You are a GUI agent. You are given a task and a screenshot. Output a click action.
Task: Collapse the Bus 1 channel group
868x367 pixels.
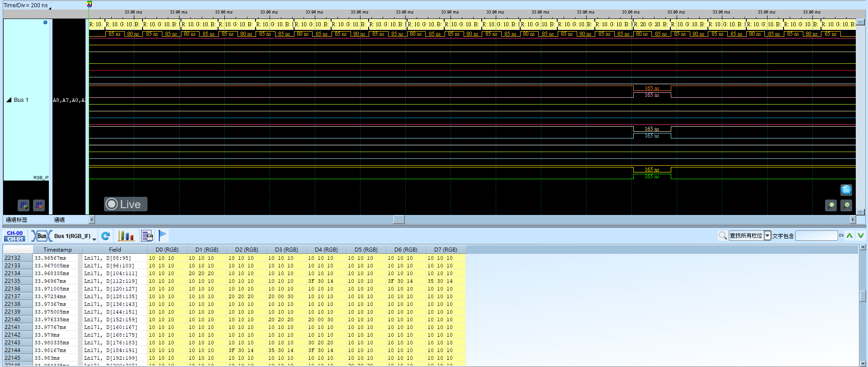[x=9, y=100]
